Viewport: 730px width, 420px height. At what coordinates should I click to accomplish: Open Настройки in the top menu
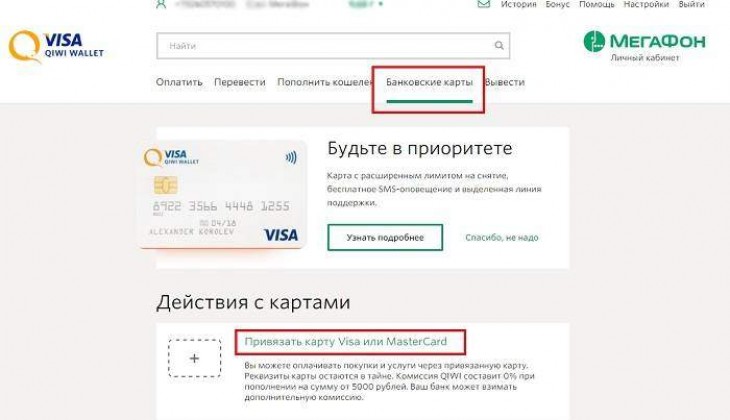click(x=646, y=4)
